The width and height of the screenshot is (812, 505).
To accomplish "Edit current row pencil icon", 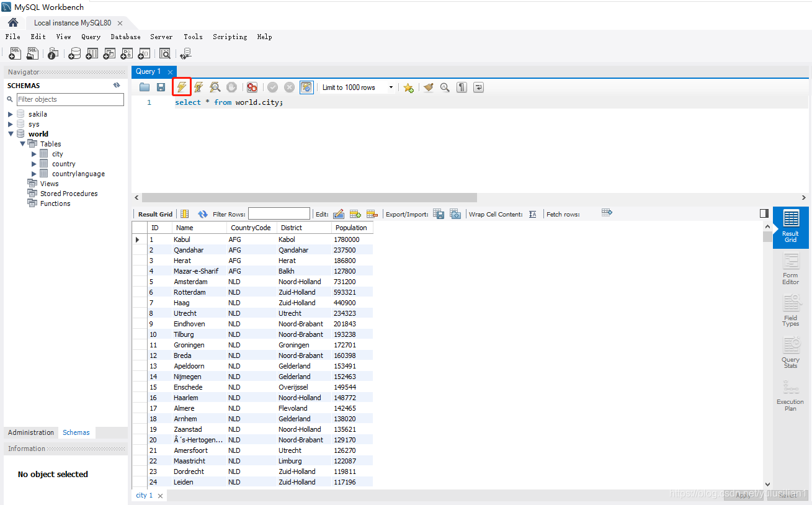I will pyautogui.click(x=339, y=214).
